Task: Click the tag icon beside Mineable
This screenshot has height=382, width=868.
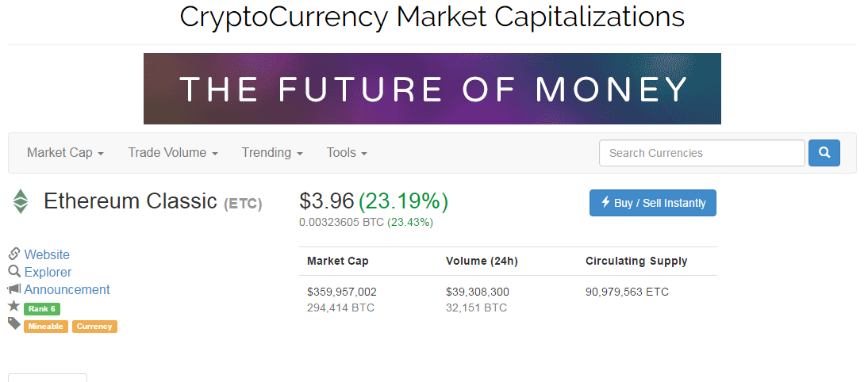Action: [14, 324]
